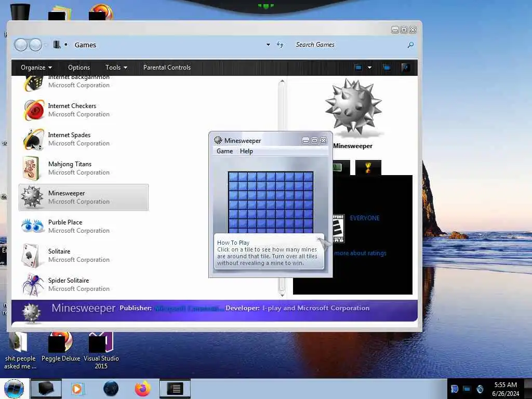Select the Internet Spades icon
The height and width of the screenshot is (399, 532).
pos(33,139)
